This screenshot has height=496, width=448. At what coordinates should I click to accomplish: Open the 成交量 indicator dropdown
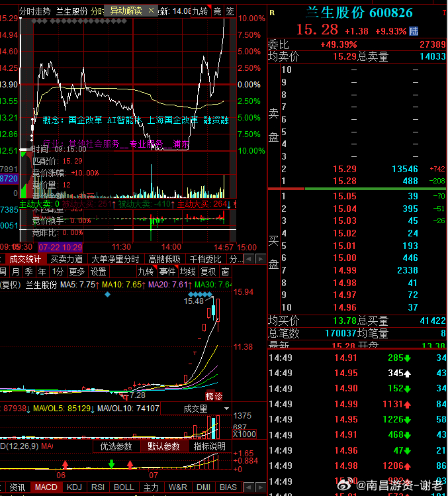226,409
